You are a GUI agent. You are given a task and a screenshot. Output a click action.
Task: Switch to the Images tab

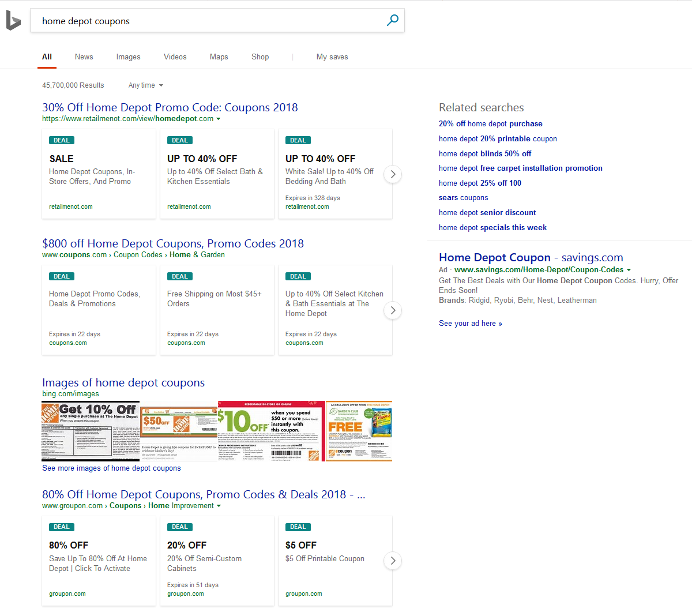click(x=128, y=57)
